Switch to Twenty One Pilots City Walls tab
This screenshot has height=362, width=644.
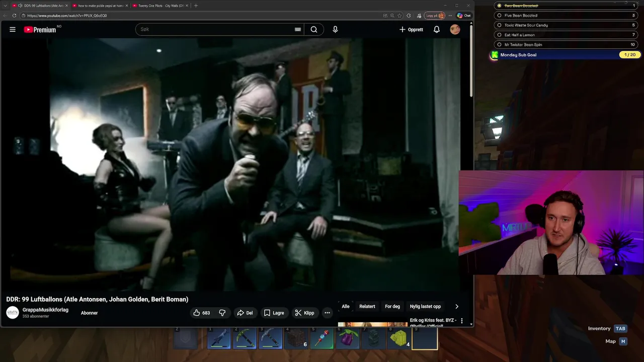click(161, 6)
